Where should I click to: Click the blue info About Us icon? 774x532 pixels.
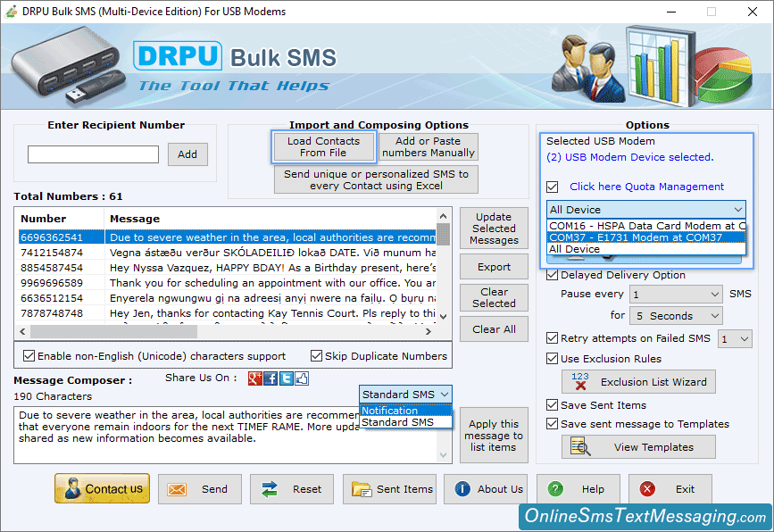tap(462, 489)
